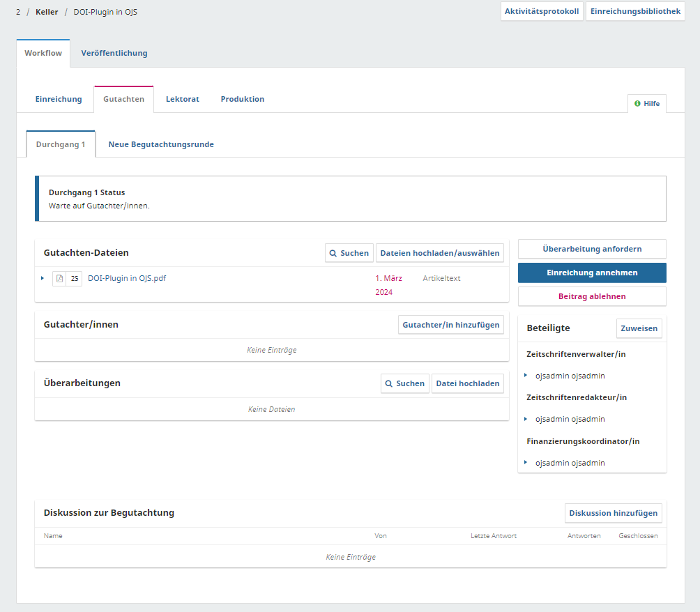Viewport: 700px width, 612px height.
Task: Click Suchen in Überarbeitungen panel
Action: 404,383
